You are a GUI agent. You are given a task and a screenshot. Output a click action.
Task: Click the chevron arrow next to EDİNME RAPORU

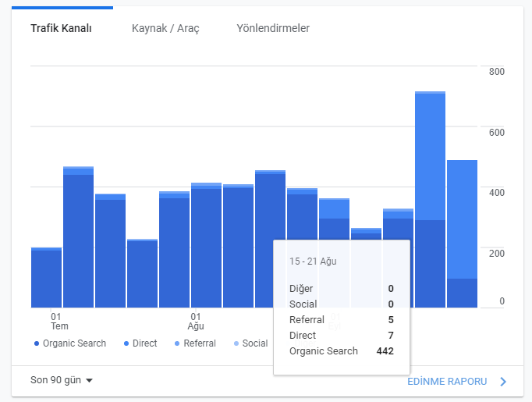pos(503,382)
